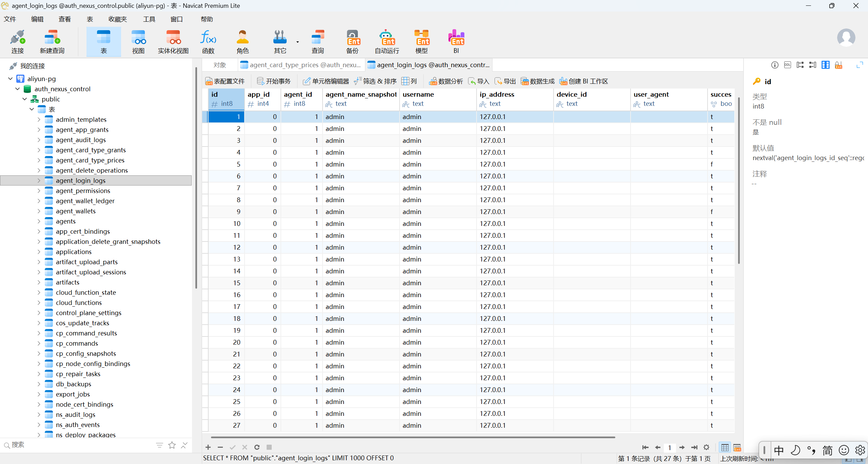The width and height of the screenshot is (868, 464).
Task: Open the 编辑 menu
Action: point(37,19)
